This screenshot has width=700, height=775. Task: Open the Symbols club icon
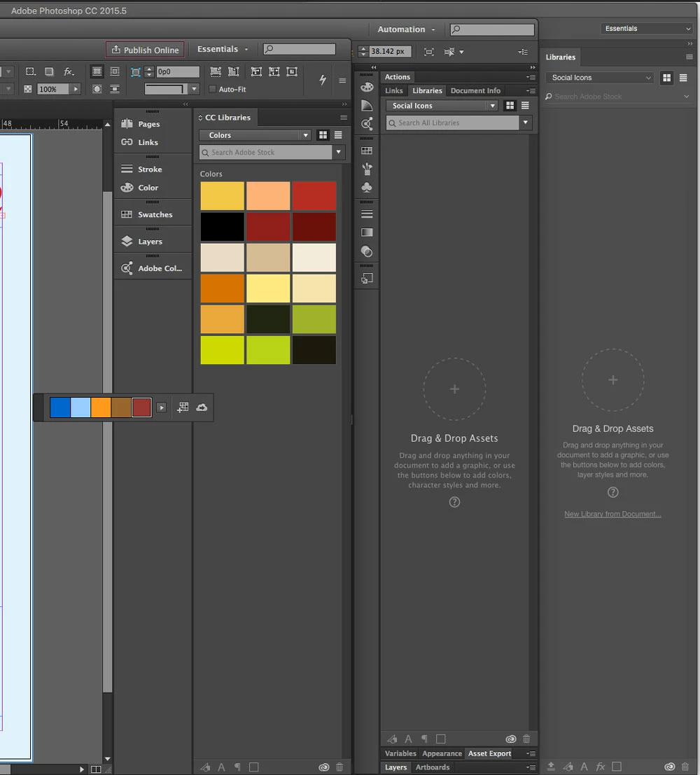(367, 188)
